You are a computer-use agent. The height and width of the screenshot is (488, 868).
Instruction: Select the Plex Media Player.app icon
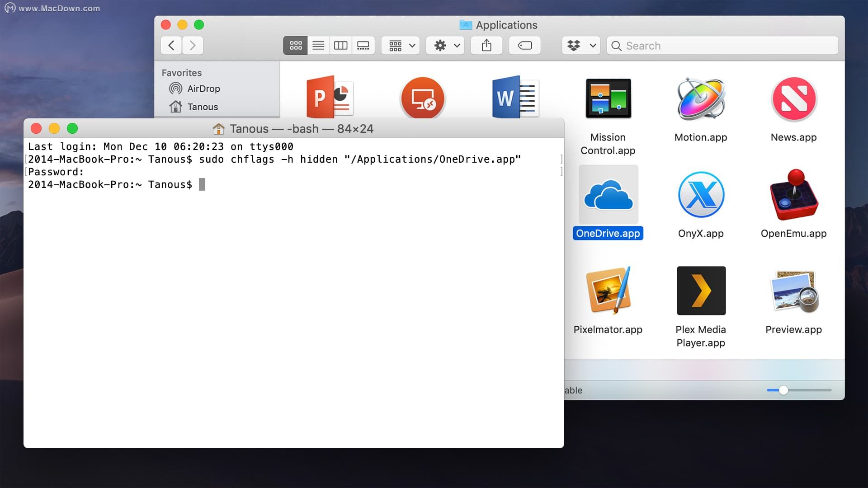coord(701,291)
